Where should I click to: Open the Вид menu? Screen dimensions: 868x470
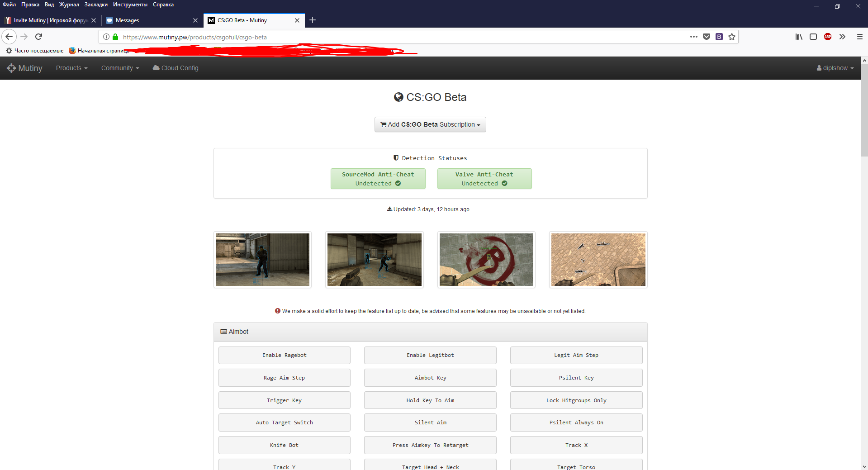[49, 5]
